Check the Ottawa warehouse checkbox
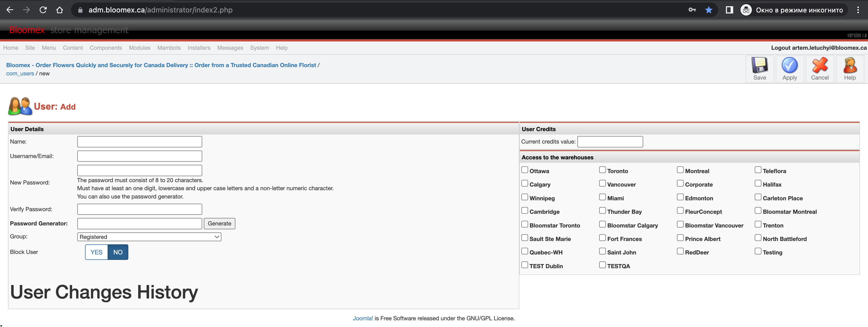The width and height of the screenshot is (868, 327). 525,170
